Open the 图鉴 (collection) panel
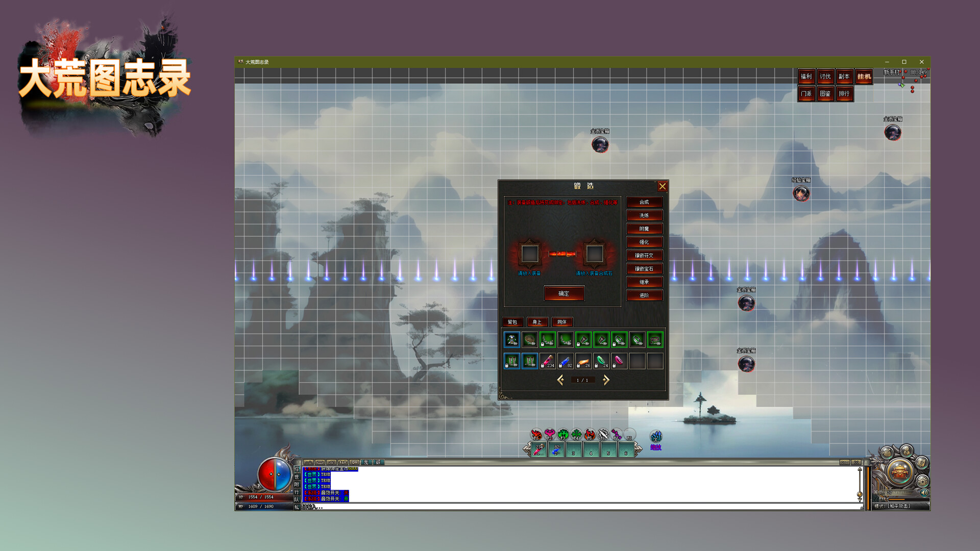This screenshot has height=551, width=980. click(825, 94)
